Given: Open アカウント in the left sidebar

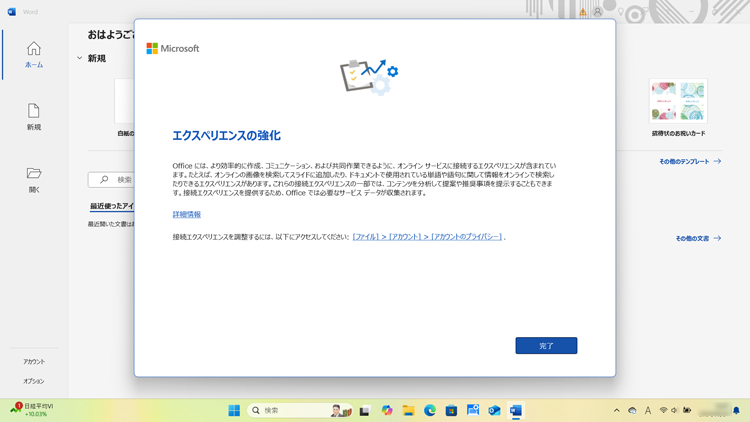Looking at the screenshot, I should point(34,362).
